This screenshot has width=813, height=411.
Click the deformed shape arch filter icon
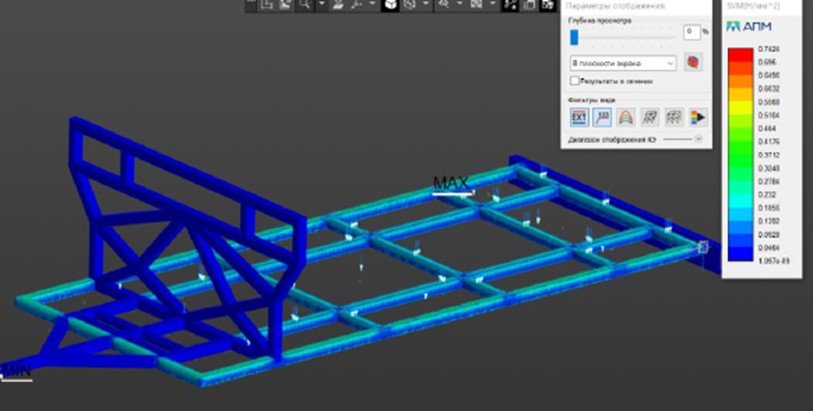point(627,118)
